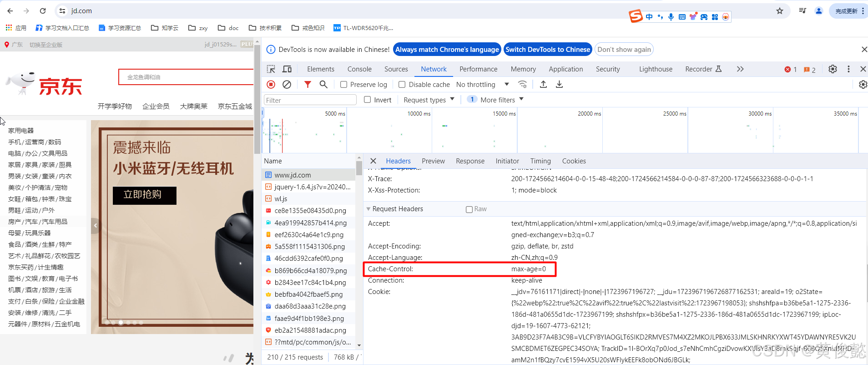Click the request list scrollbar down arrow

point(359,345)
